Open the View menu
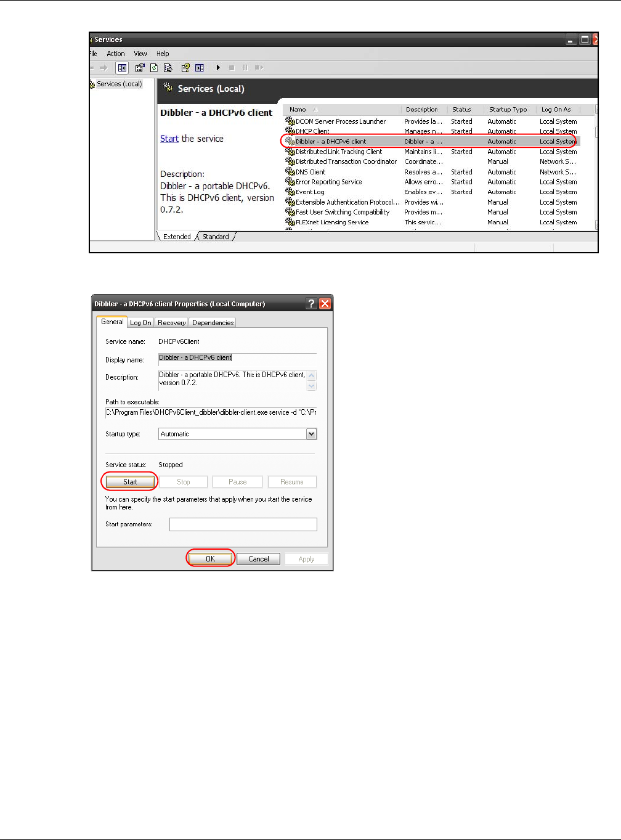Image resolution: width=621 pixels, height=840 pixels. point(140,54)
